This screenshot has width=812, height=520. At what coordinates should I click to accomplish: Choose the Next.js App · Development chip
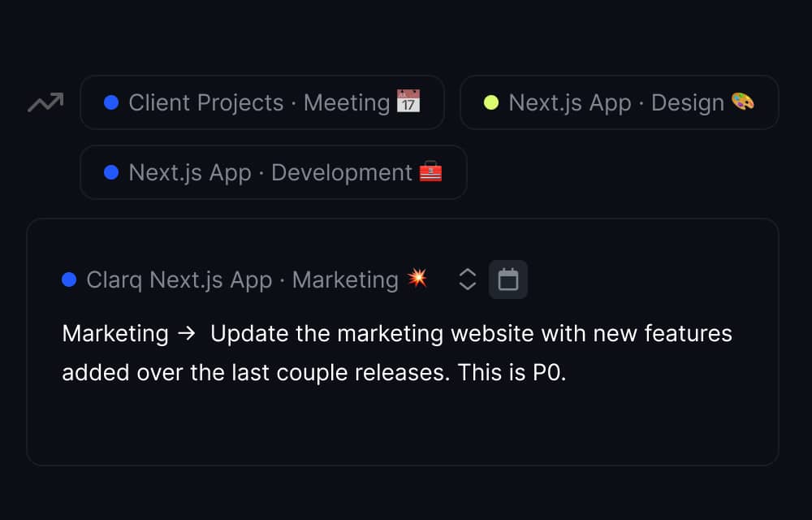tap(273, 172)
